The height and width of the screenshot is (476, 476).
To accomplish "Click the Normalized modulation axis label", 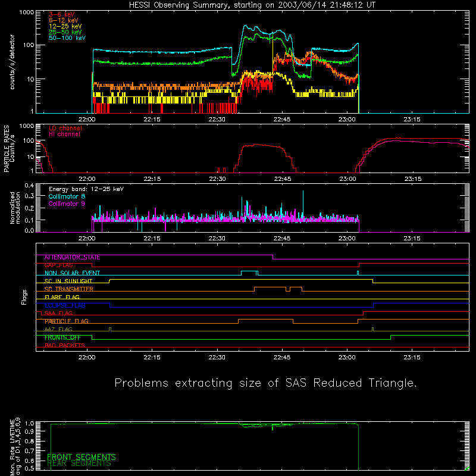I will click(x=15, y=208).
